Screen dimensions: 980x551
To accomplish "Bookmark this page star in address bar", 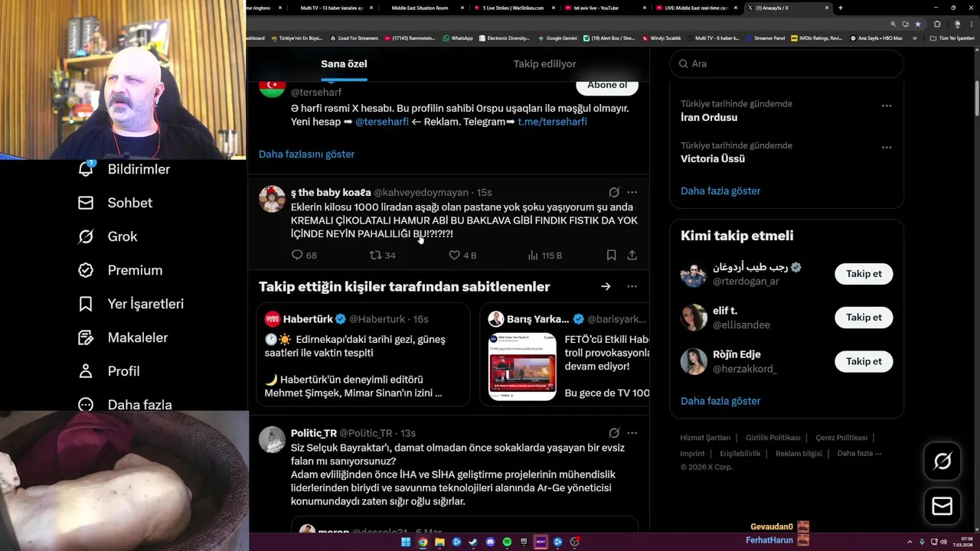I will point(918,24).
